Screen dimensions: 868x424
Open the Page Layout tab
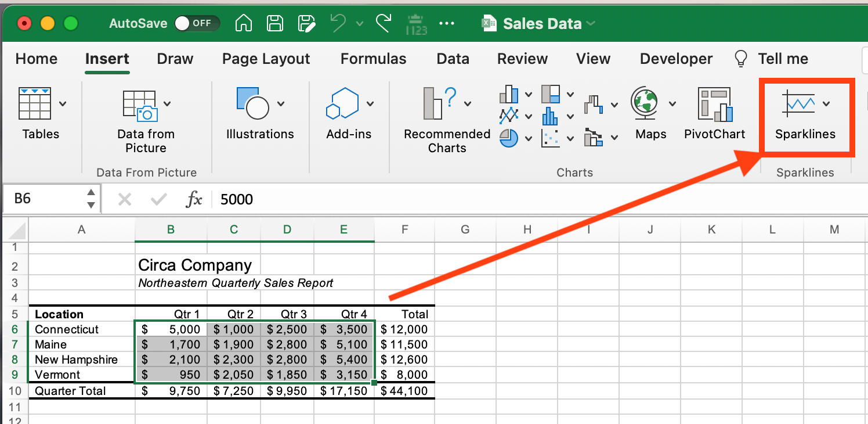[266, 59]
